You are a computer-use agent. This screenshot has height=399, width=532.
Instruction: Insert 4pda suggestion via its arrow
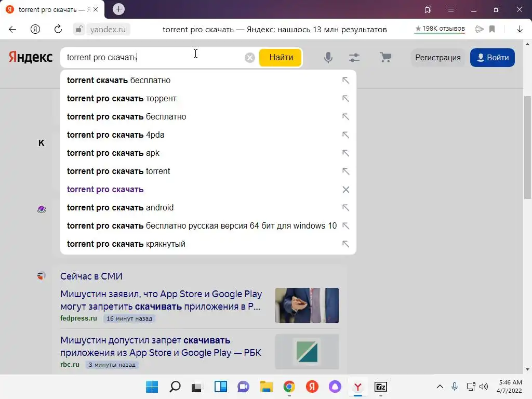coord(345,135)
